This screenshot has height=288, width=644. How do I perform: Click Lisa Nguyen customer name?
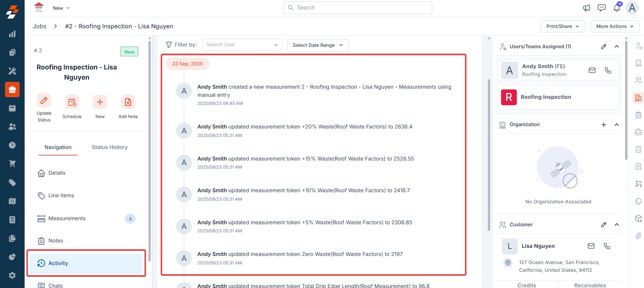(538, 246)
